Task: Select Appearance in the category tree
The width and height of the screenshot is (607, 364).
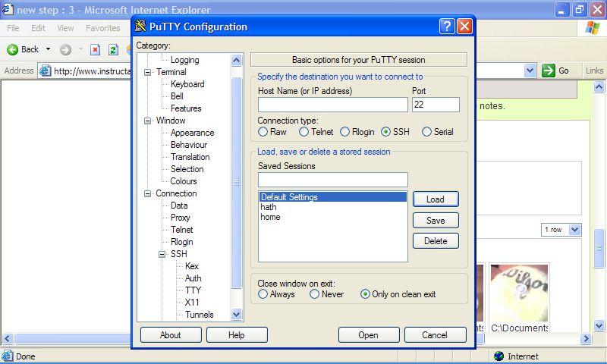Action: (192, 133)
